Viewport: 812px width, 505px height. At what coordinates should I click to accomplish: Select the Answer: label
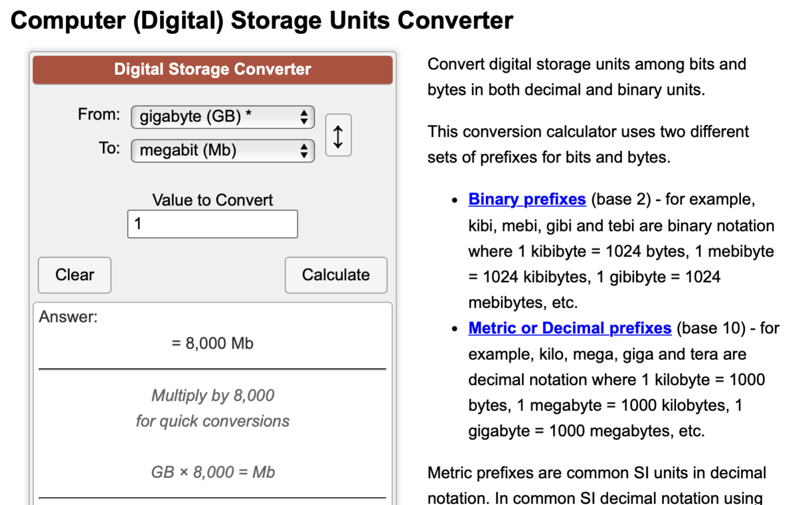68,317
